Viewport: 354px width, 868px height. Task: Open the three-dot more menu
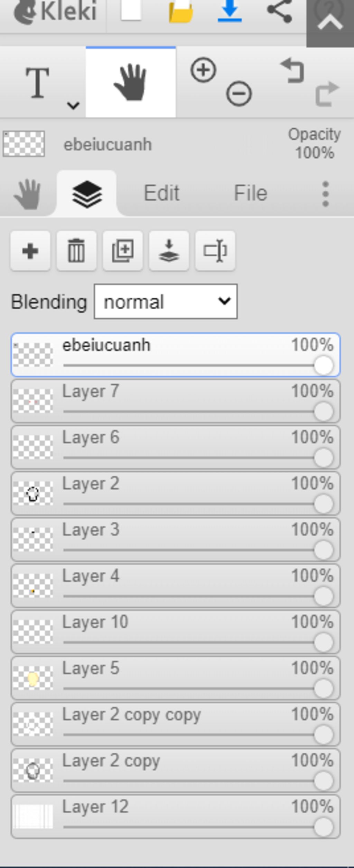pos(325,194)
